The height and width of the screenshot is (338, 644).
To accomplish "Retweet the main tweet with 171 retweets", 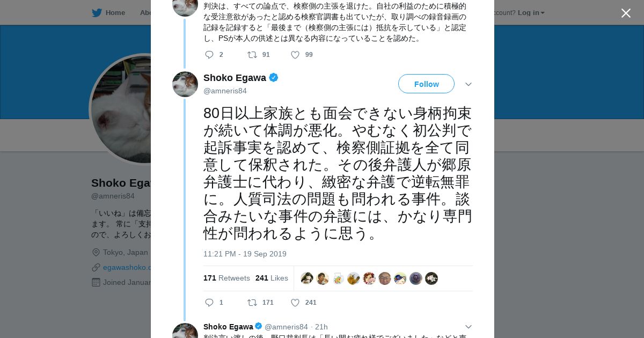I will 252,303.
